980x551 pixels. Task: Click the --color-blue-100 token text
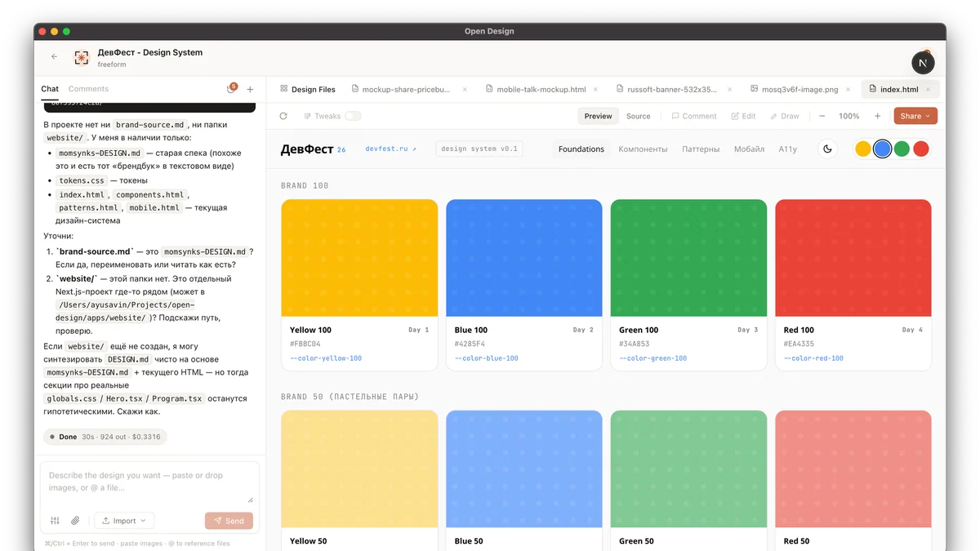click(x=487, y=358)
